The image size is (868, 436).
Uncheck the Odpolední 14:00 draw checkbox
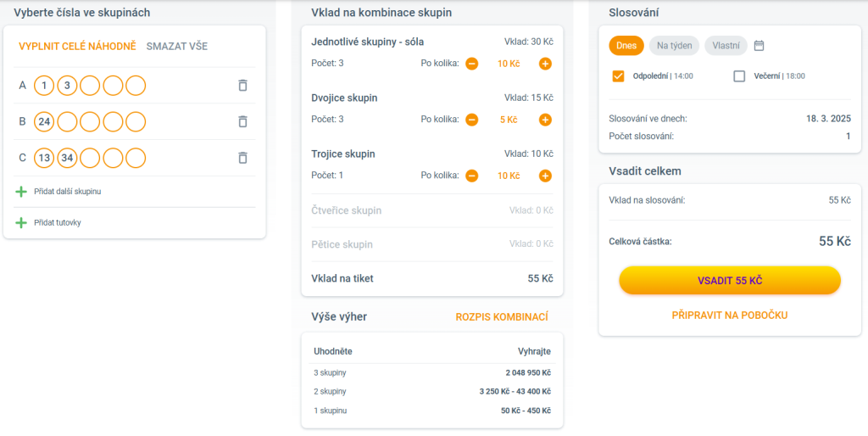tap(619, 76)
